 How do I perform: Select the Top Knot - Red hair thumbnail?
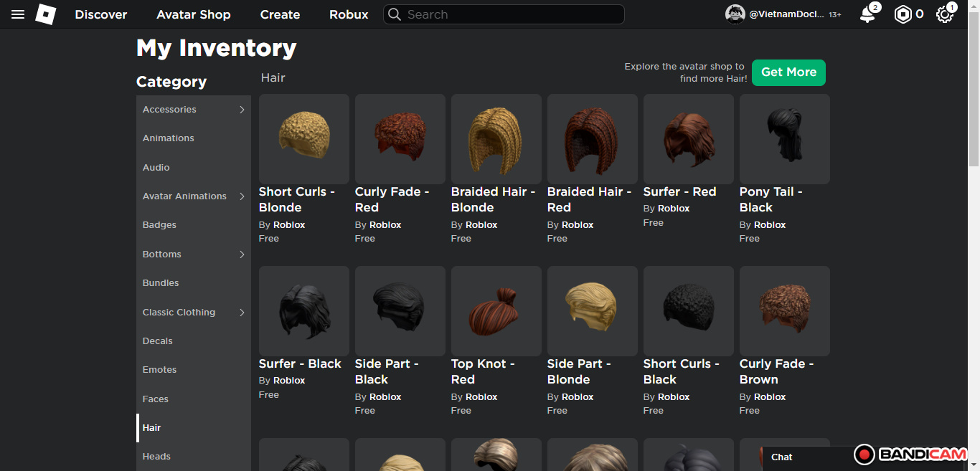[x=496, y=311]
